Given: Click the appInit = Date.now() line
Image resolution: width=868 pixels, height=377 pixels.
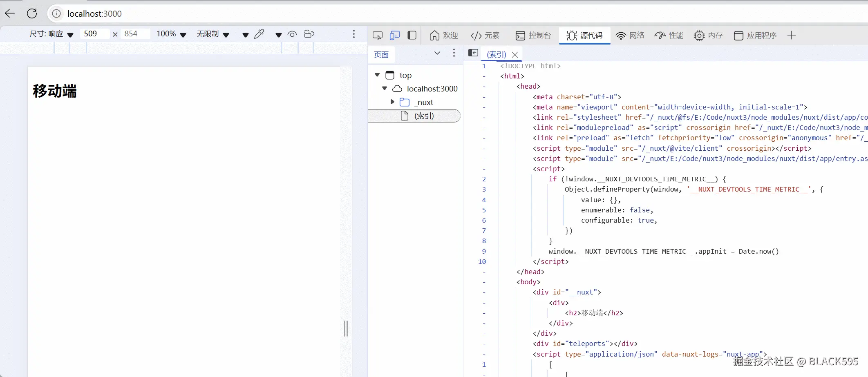Looking at the screenshot, I should click(664, 251).
